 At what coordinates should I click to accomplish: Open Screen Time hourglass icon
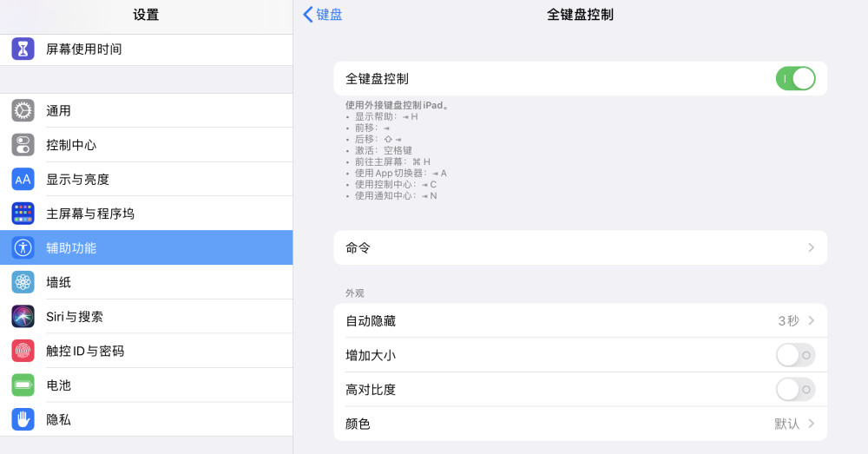[x=23, y=49]
